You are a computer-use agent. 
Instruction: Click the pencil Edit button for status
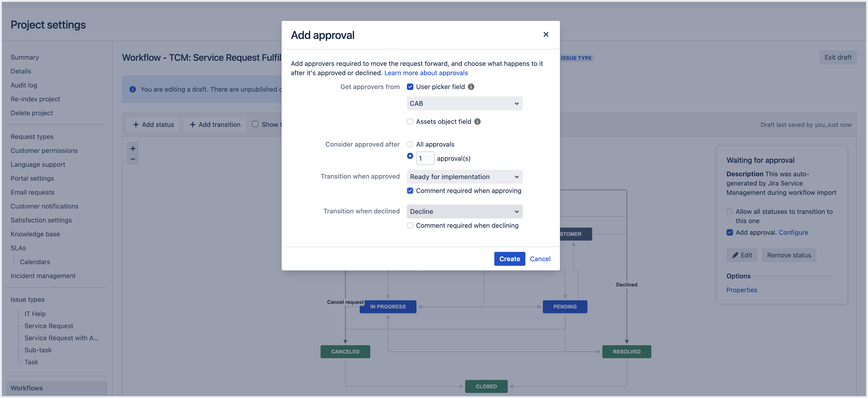pyautogui.click(x=742, y=255)
